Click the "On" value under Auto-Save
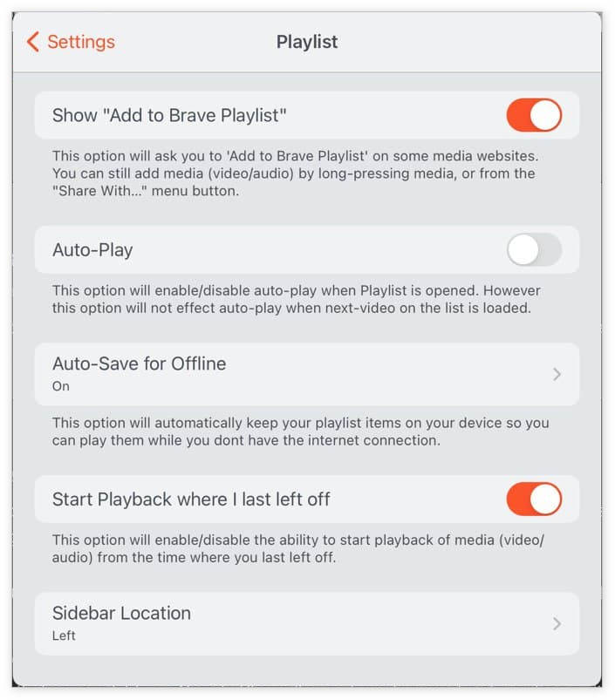Viewport: 615px width, 700px height. pyautogui.click(x=61, y=386)
